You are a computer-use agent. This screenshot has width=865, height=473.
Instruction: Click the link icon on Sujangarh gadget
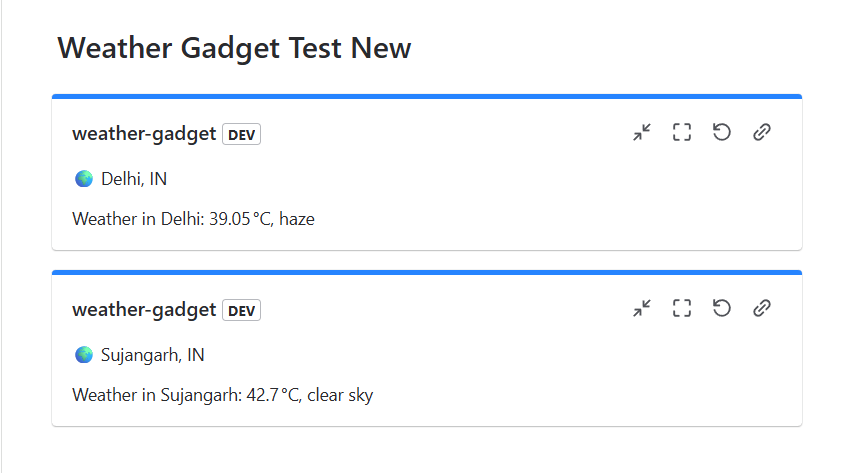[x=762, y=308]
